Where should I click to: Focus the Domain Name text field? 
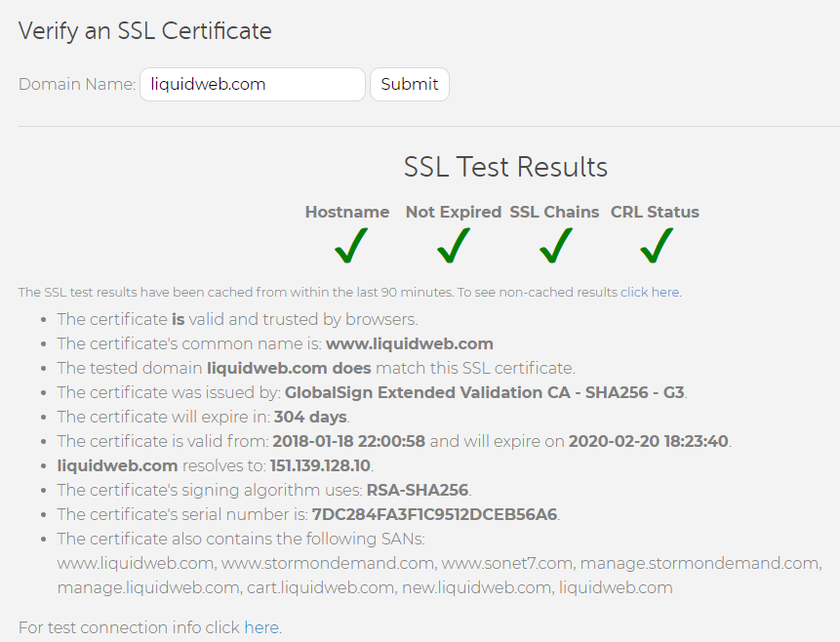[x=253, y=84]
